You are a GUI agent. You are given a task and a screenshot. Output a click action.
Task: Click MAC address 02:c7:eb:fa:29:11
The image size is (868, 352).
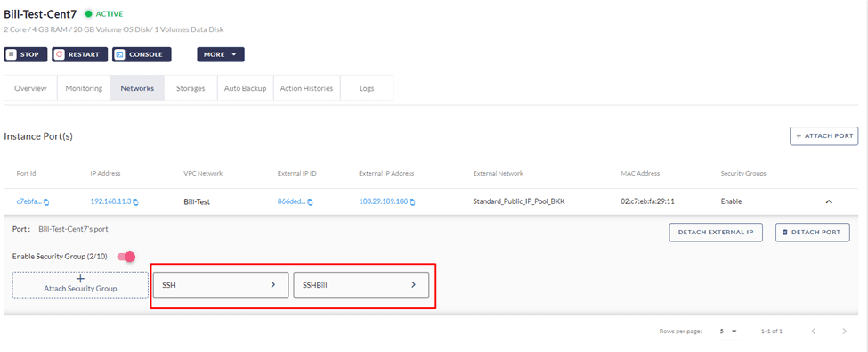click(x=647, y=201)
